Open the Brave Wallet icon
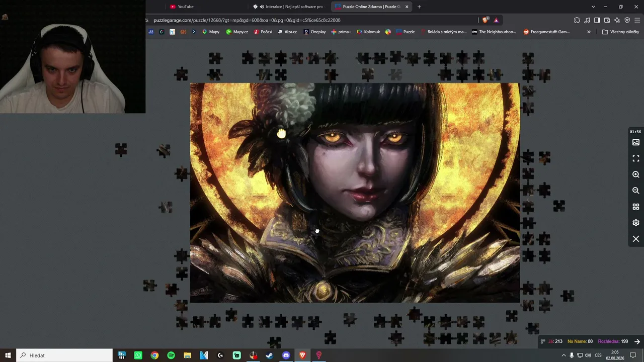The height and width of the screenshot is (362, 644). (x=607, y=20)
